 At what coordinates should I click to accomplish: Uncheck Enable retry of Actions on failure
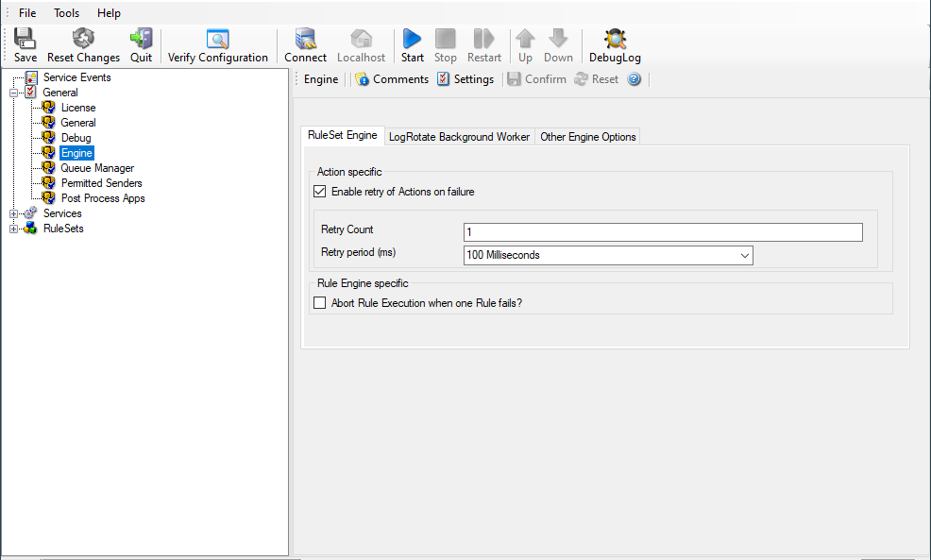coord(320,192)
